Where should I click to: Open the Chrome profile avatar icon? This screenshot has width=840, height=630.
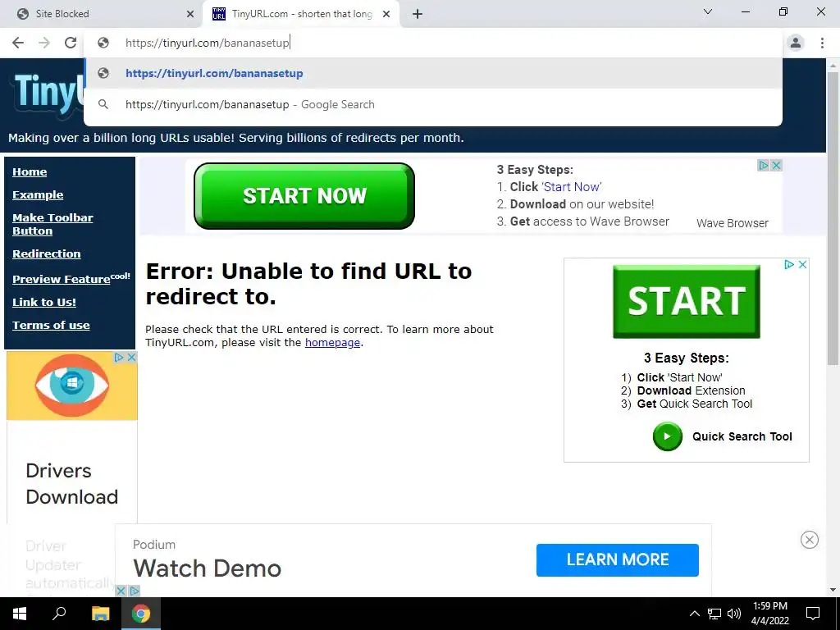click(796, 43)
